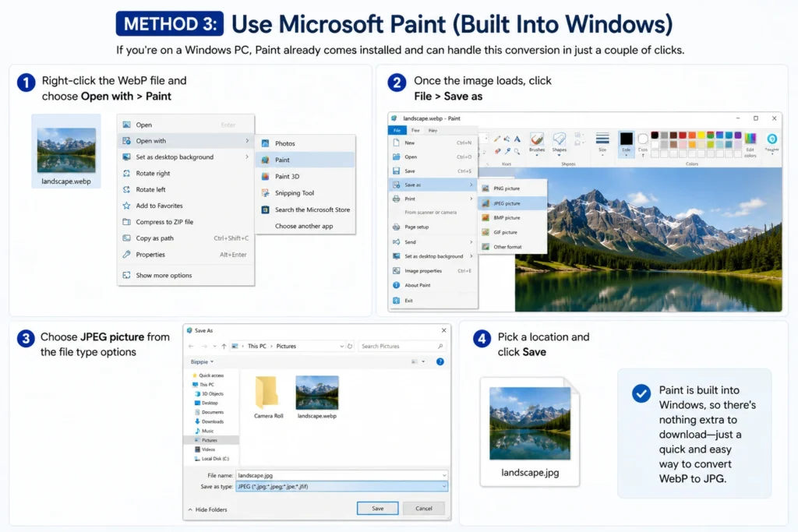
Task: Click the Print printer icon in File menu
Action: pos(397,199)
